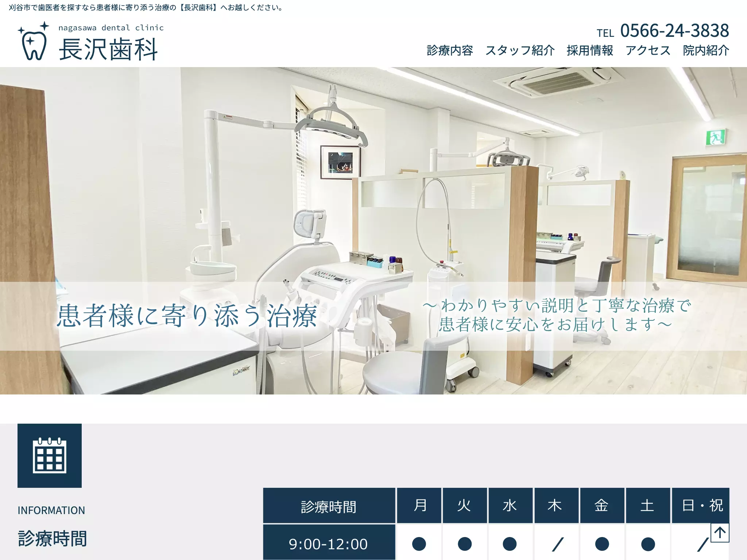Click the 火 column header
The width and height of the screenshot is (747, 560).
465,506
